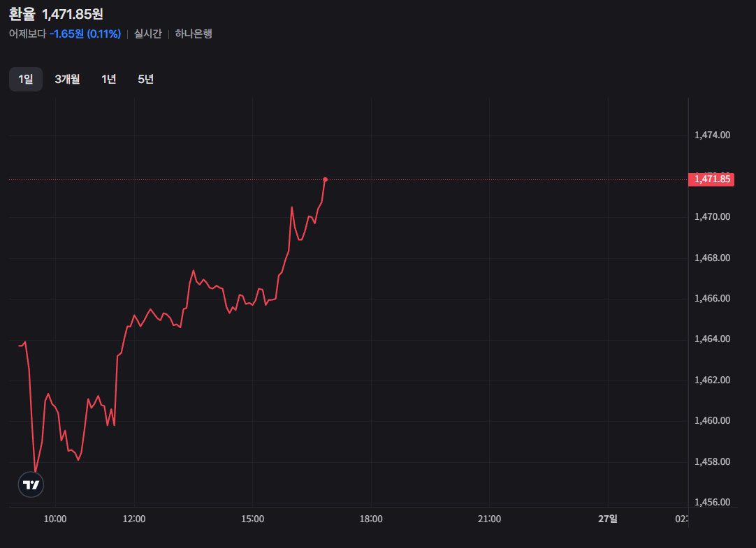This screenshot has height=548, width=756.
Task: Click the red endpoint dot on the line
Action: tap(326, 179)
